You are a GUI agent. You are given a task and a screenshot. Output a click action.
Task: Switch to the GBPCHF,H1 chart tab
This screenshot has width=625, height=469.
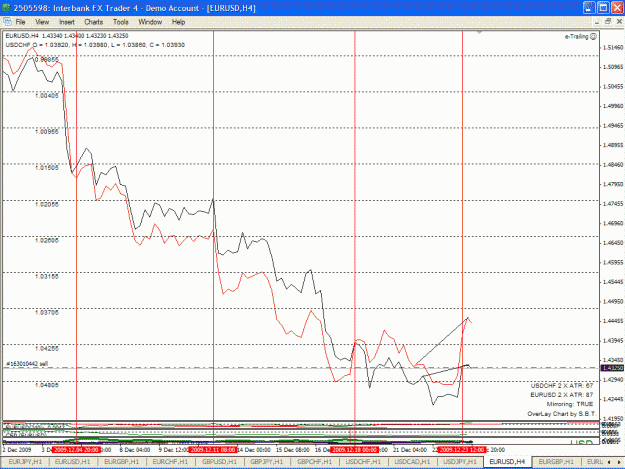click(x=314, y=461)
